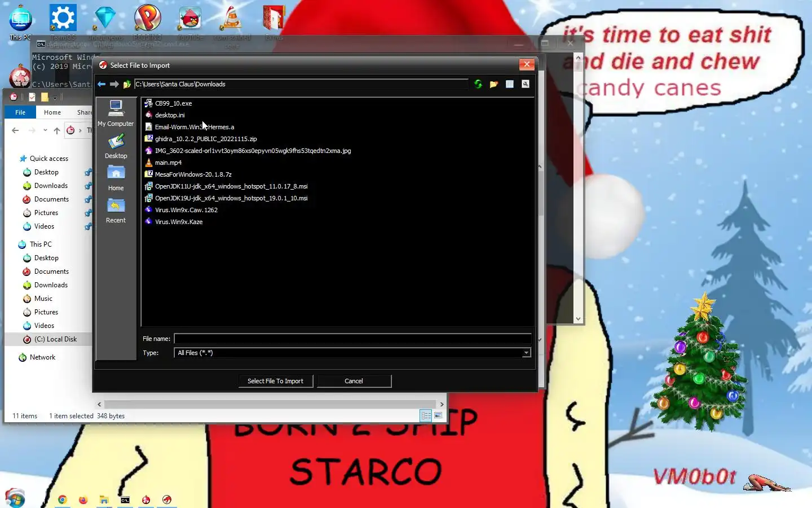Jump to My Computer shortcut
The width and height of the screenshot is (812, 508).
[x=116, y=113]
